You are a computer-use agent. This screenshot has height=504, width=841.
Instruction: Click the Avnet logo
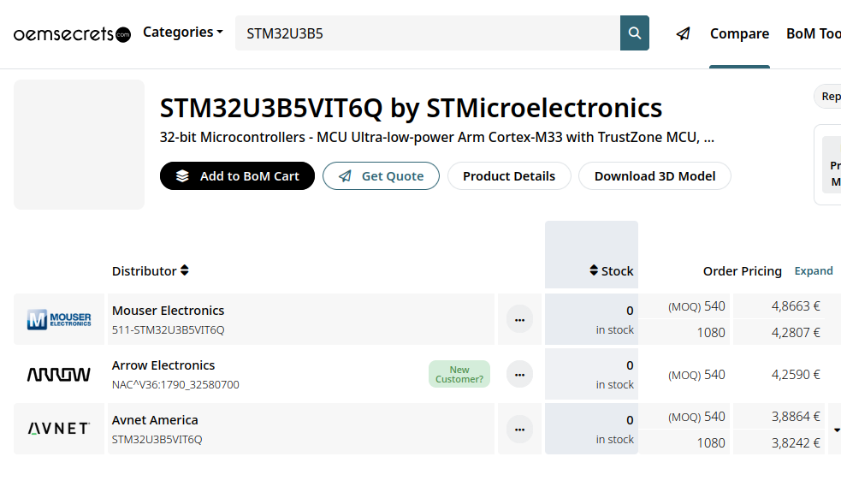click(59, 429)
